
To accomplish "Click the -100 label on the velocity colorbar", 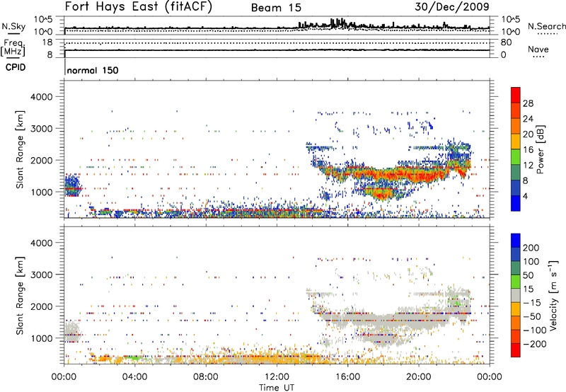I will point(535,330).
